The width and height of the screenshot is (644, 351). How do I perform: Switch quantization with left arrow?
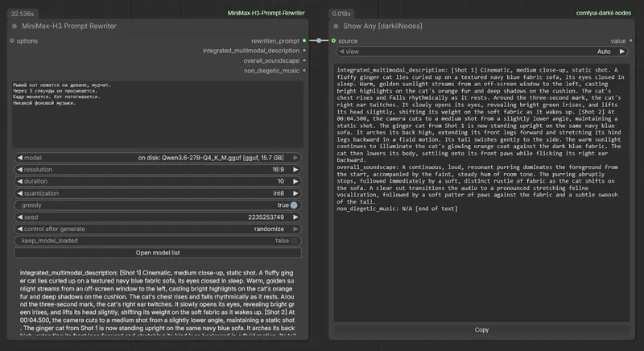[x=19, y=193]
